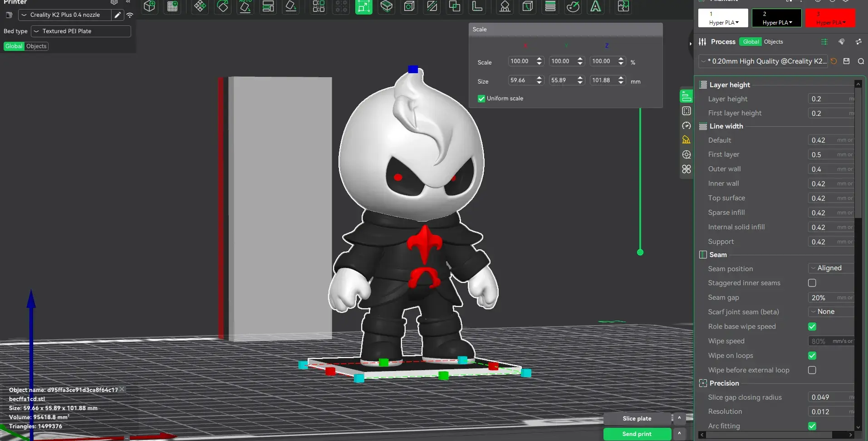Click the Layer height value field
This screenshot has height=441, width=868.
click(831, 99)
